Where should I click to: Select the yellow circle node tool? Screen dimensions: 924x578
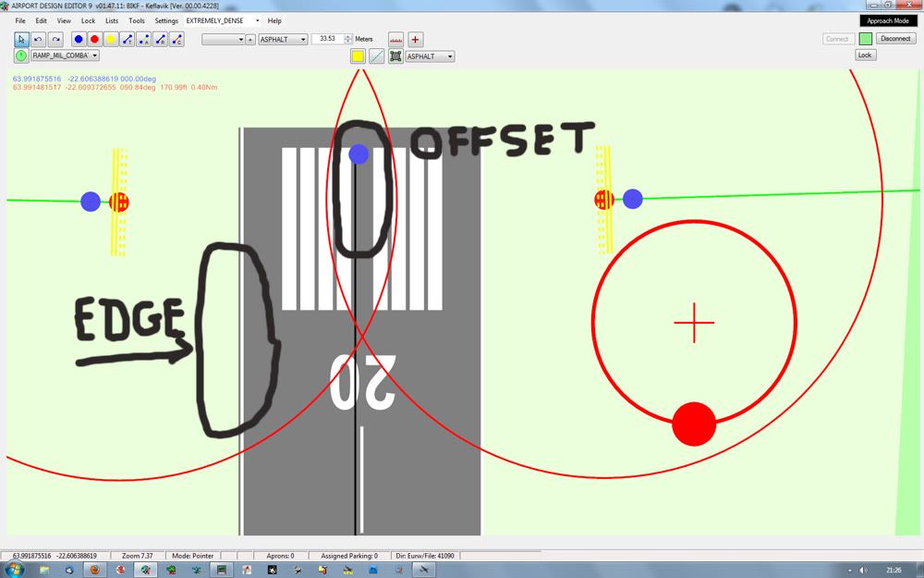click(x=111, y=39)
